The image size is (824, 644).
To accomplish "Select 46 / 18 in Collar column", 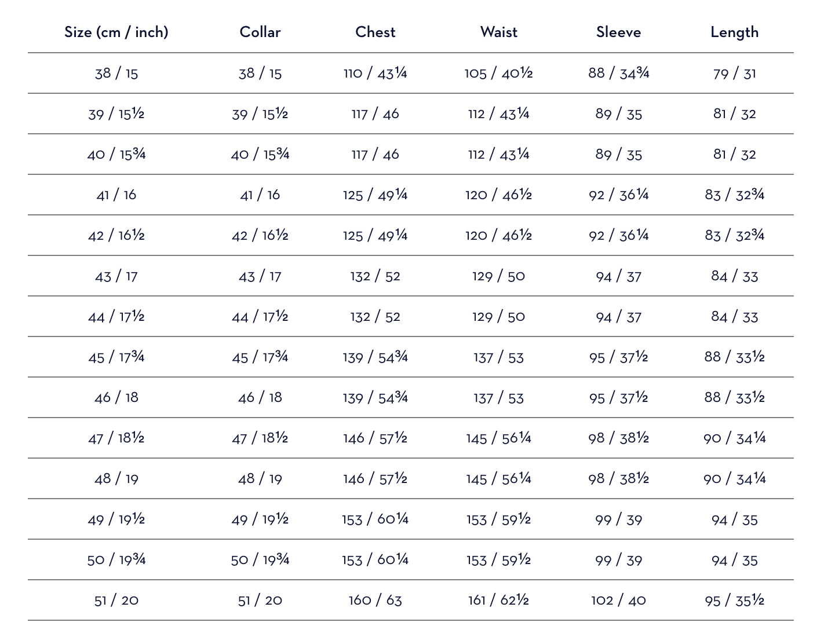I will 260,397.
